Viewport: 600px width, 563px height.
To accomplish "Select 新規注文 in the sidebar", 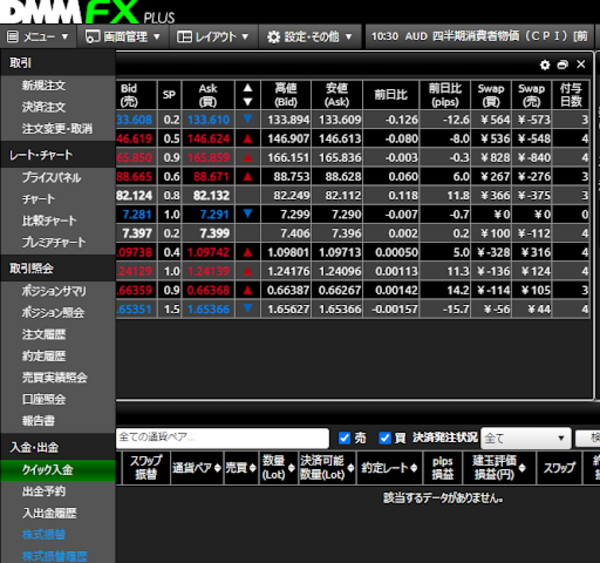I will pyautogui.click(x=44, y=85).
